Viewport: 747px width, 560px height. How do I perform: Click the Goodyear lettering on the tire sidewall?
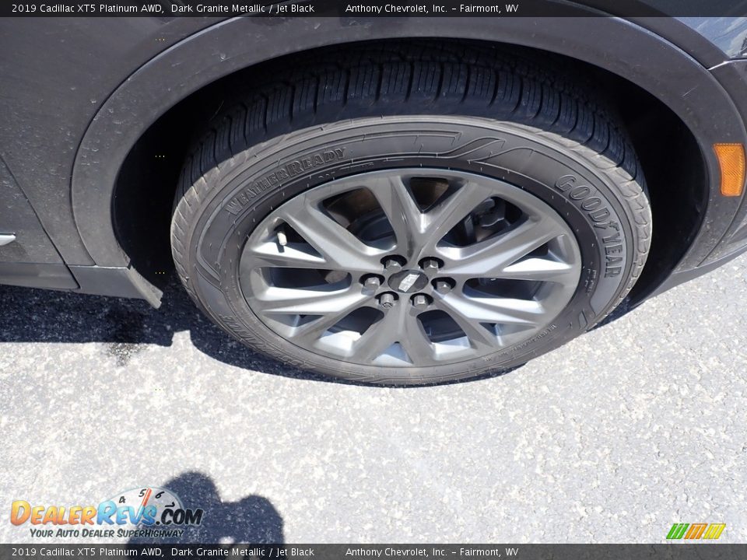593,223
